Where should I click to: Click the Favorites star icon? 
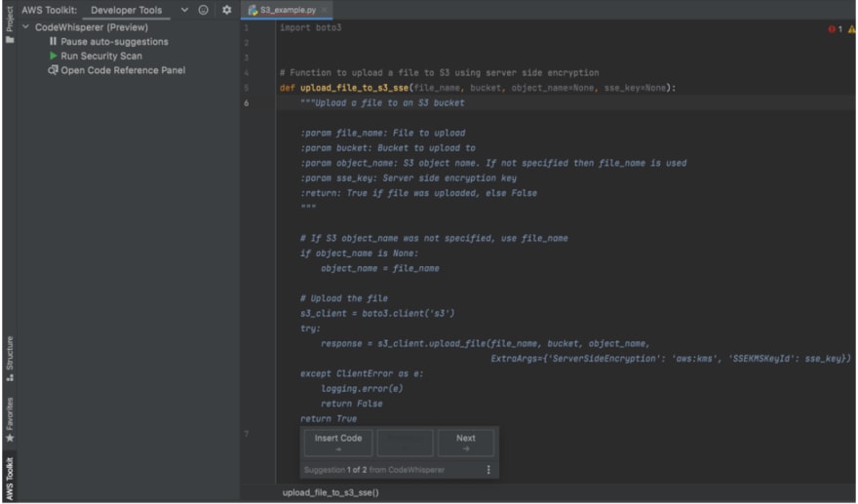tap(10, 438)
